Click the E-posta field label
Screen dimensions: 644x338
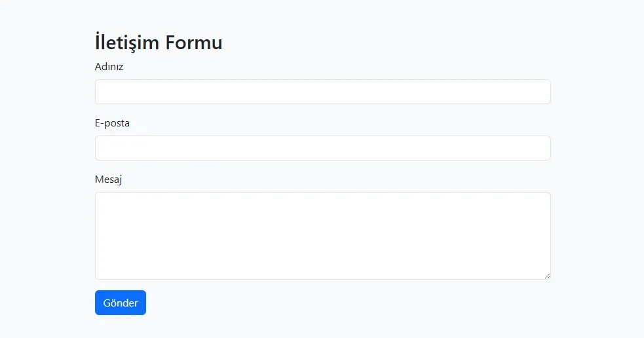112,123
